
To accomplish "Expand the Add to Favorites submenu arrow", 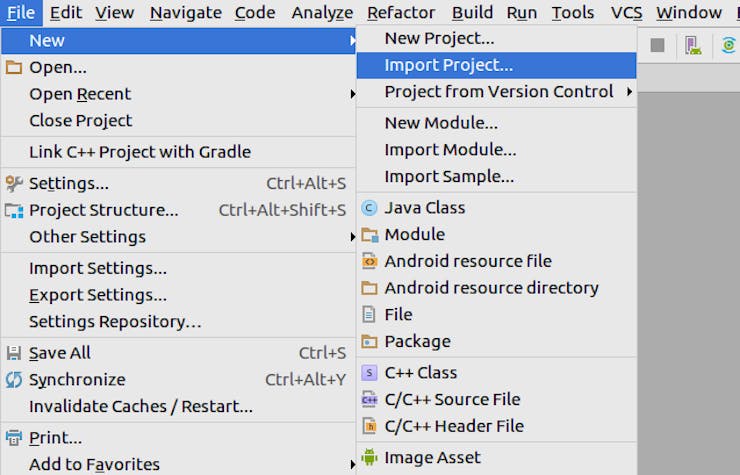I will [353, 464].
